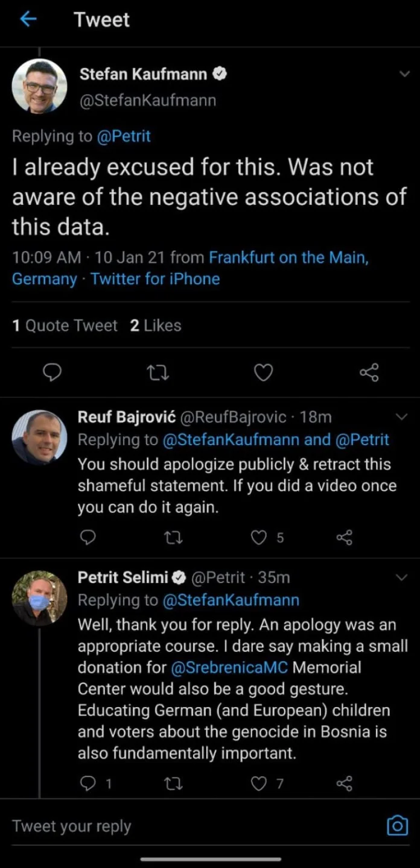Share Stefan Kaufmann's main tweet
The width and height of the screenshot is (420, 868).
[369, 374]
